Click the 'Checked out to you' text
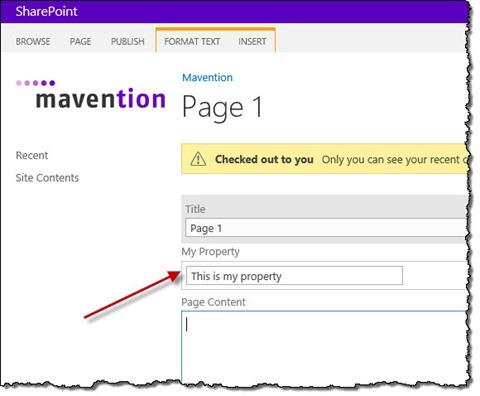Screen dimensions: 480x396 click(x=264, y=159)
